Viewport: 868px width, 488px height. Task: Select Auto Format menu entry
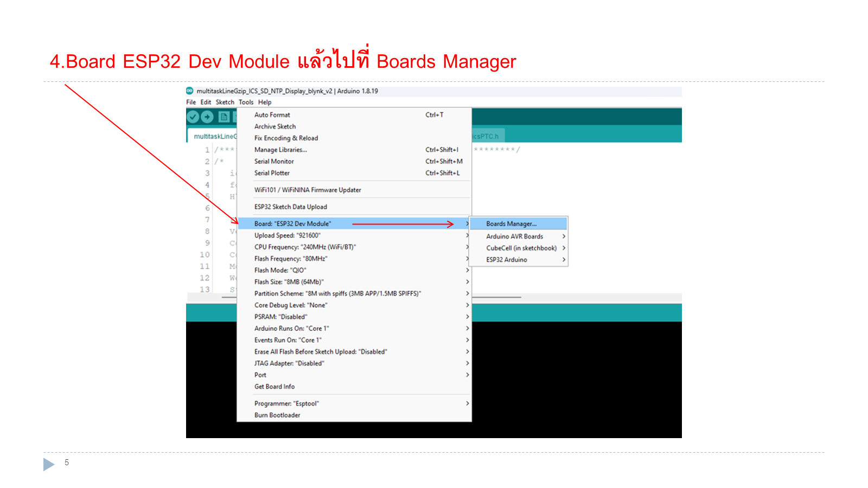click(354, 115)
